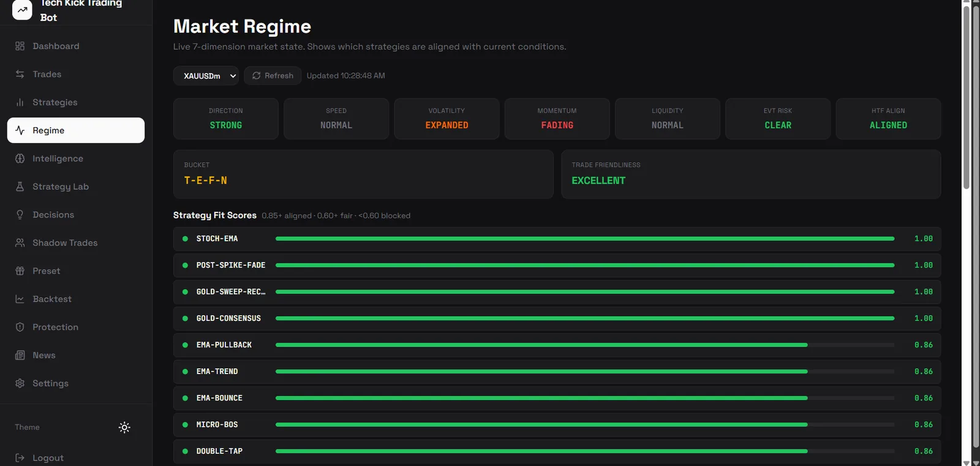Click the Trades arrows icon in sidebar

[x=20, y=74]
